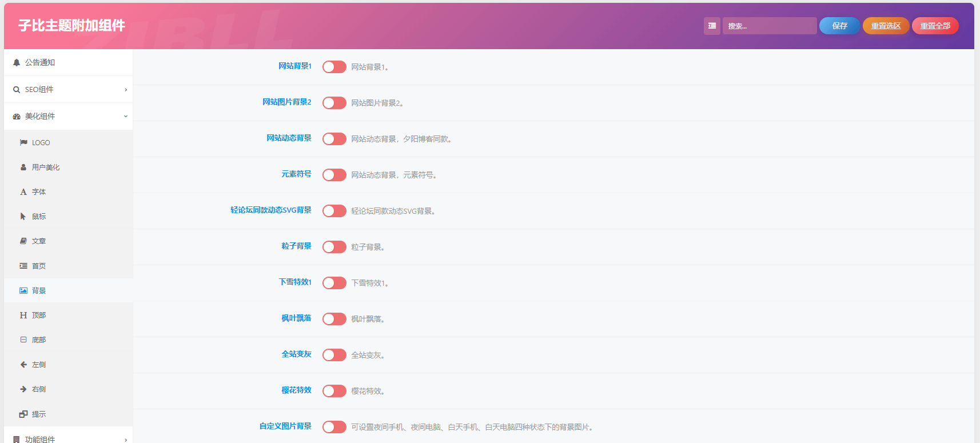
Task: Click the list icon beside 首页
Action: (x=23, y=266)
